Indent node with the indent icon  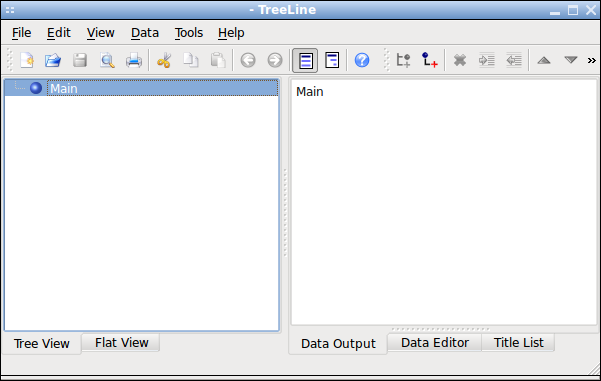pos(487,60)
